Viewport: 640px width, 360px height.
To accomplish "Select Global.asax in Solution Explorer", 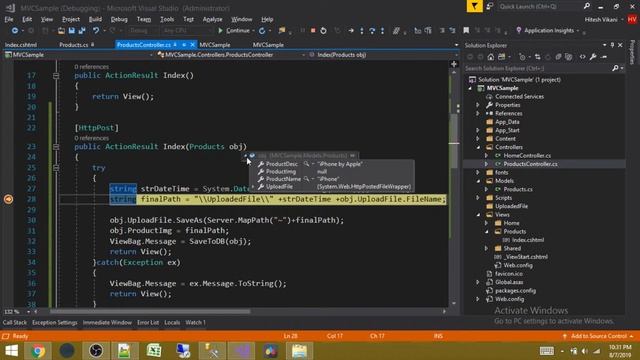I will click(509, 282).
